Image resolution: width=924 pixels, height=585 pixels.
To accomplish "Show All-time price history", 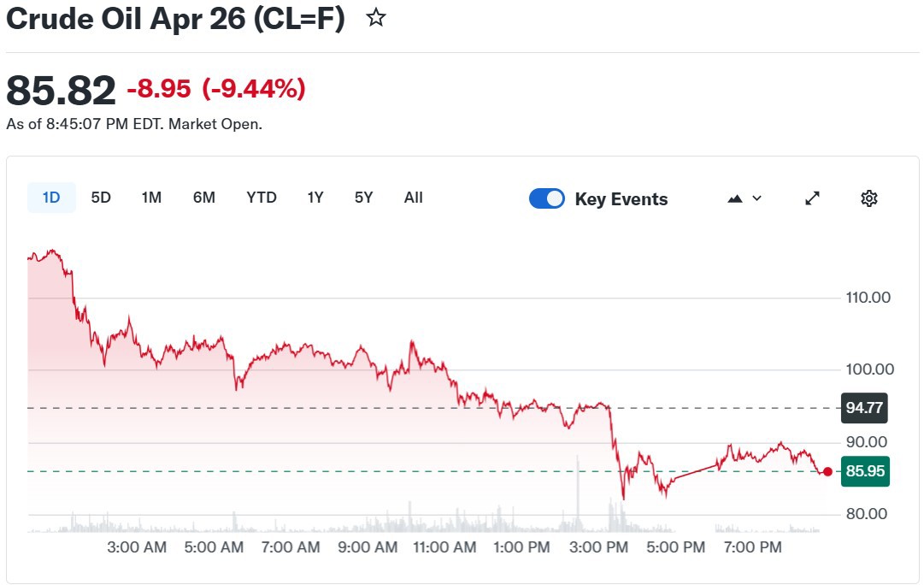I will 414,198.
